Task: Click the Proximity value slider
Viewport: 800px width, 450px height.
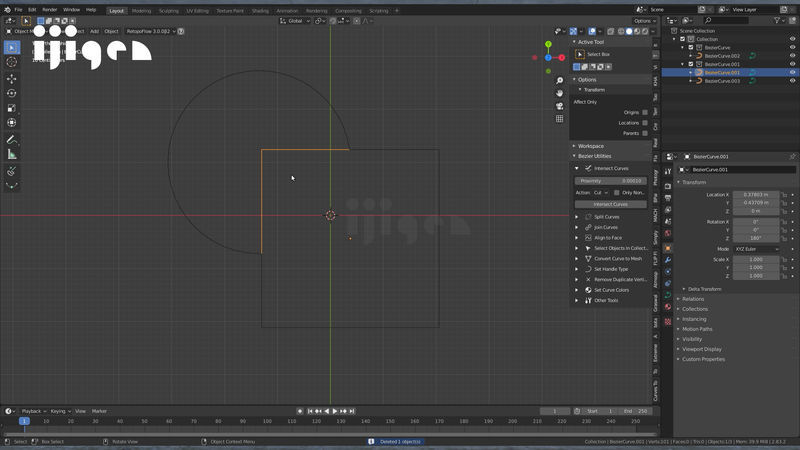Action: 610,181
